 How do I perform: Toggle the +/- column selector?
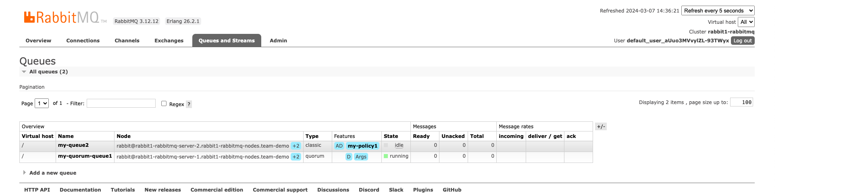[x=601, y=127]
